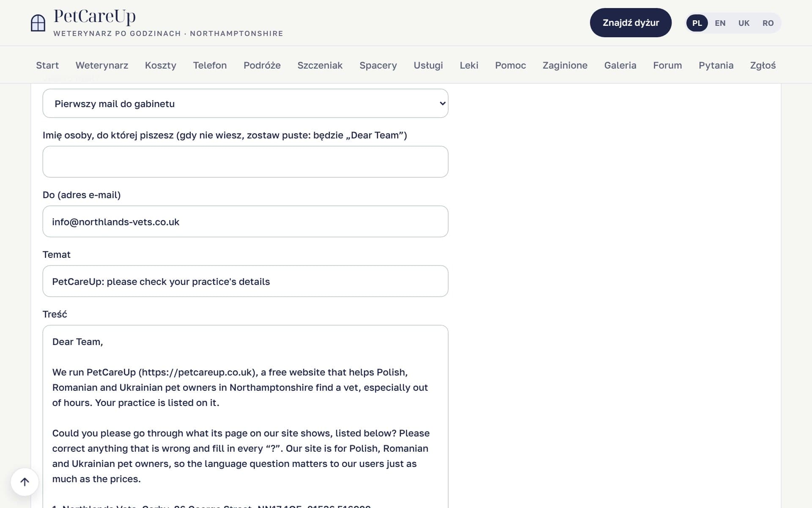Click the Znajdź dyżur button

coord(631,22)
